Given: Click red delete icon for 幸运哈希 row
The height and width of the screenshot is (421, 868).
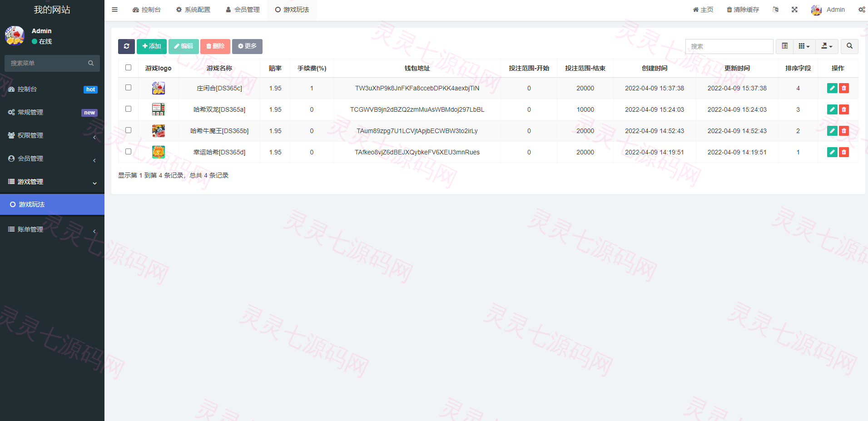Looking at the screenshot, I should tap(844, 152).
